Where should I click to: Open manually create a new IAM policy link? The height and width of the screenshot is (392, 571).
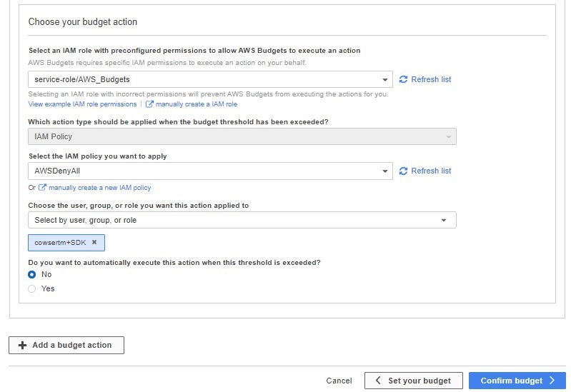[100, 188]
